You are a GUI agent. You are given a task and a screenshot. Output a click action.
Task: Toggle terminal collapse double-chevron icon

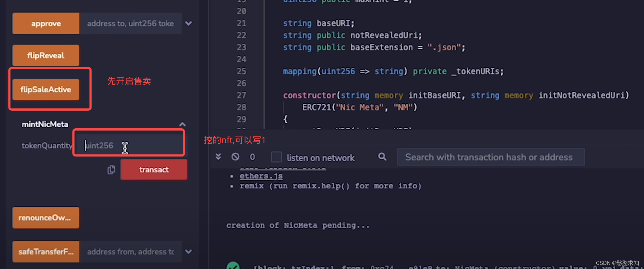point(218,156)
